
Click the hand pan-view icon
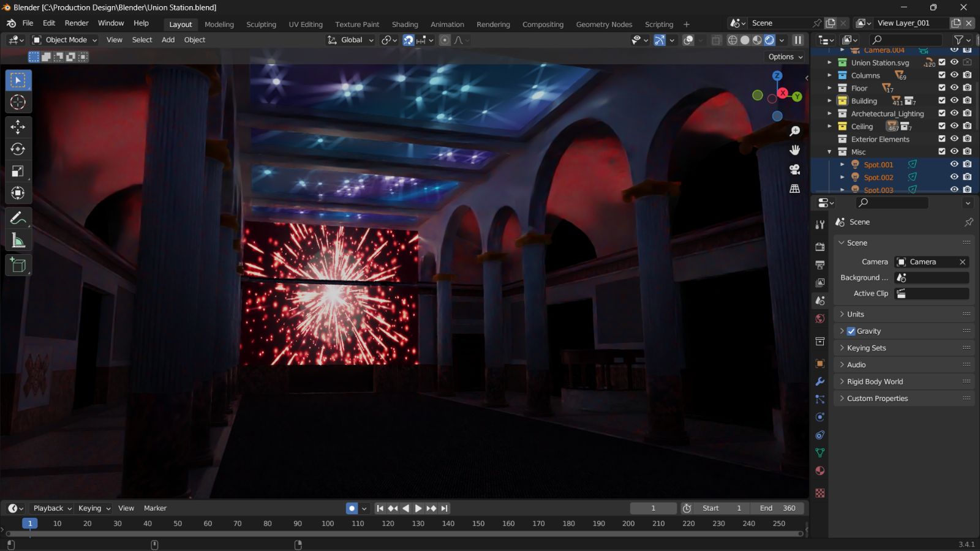[x=794, y=150]
